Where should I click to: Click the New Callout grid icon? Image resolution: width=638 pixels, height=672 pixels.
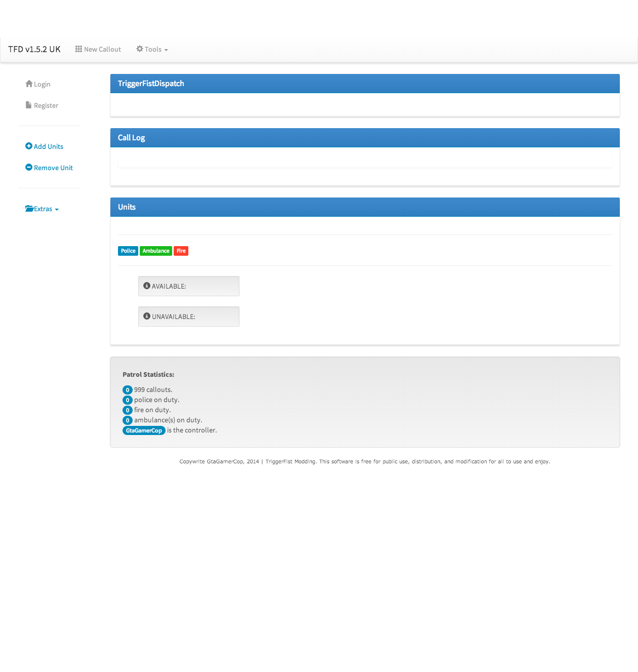coord(78,49)
